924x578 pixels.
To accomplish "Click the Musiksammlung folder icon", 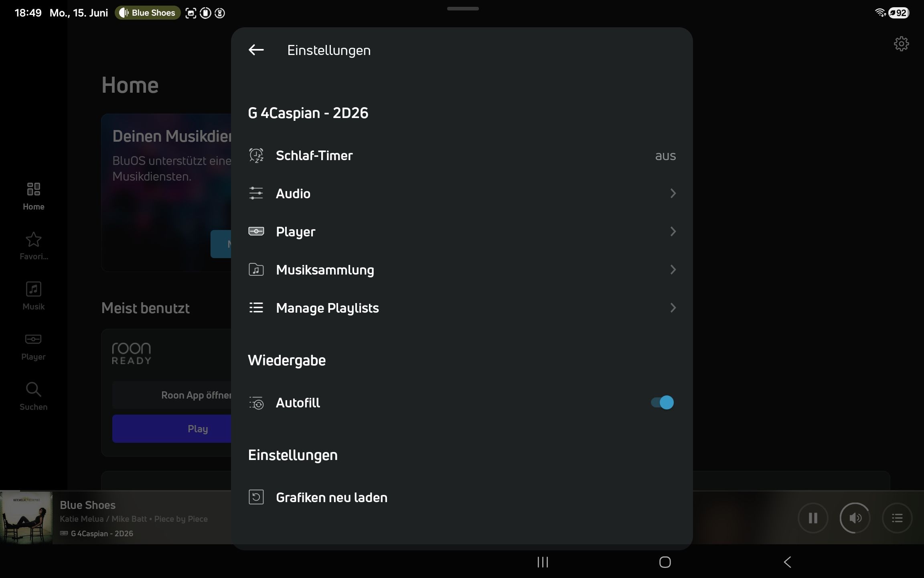I will pos(256,269).
